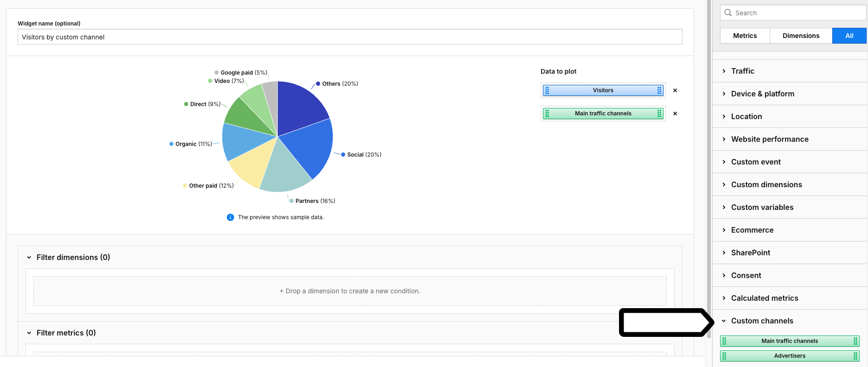Click the left drag handle on sidebar Main traffic channels
The image size is (868, 367).
[x=724, y=341]
